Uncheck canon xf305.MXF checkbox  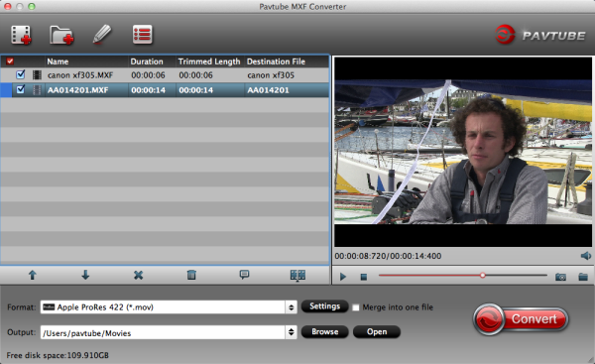point(21,74)
